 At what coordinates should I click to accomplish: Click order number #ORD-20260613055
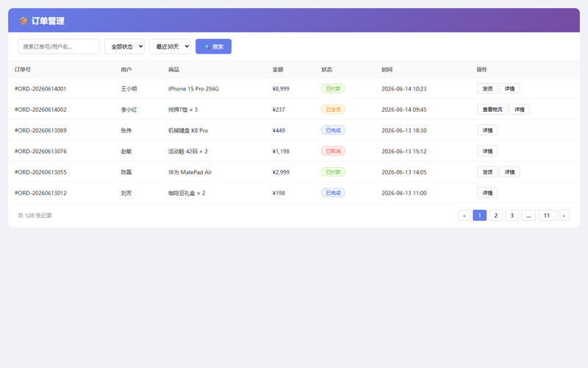pyautogui.click(x=40, y=172)
